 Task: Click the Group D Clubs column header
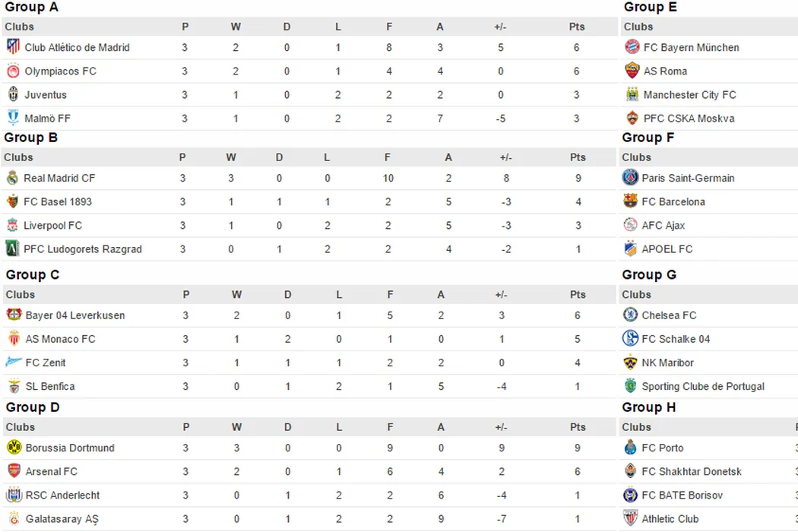(21, 427)
